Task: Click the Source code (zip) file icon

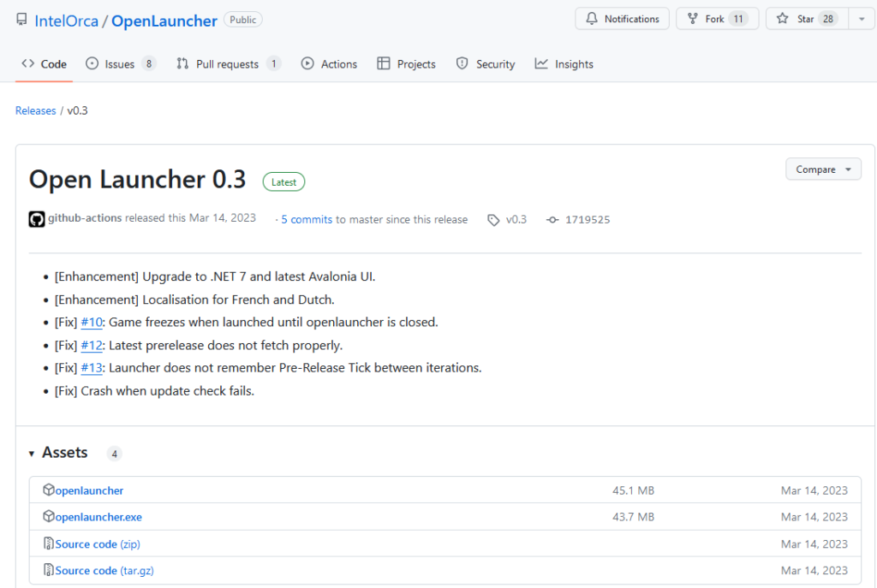Action: click(x=49, y=544)
